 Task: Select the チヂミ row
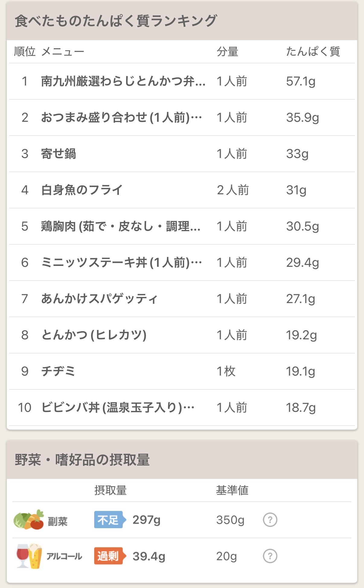click(x=58, y=371)
